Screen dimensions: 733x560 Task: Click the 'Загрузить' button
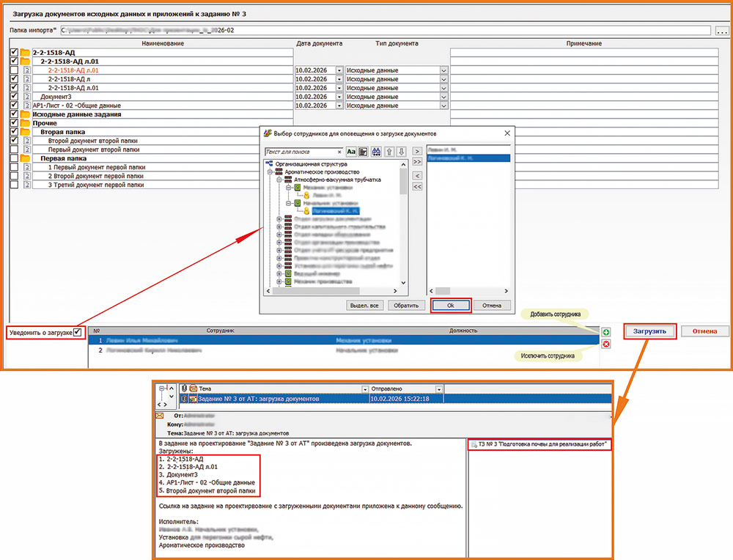(x=649, y=331)
